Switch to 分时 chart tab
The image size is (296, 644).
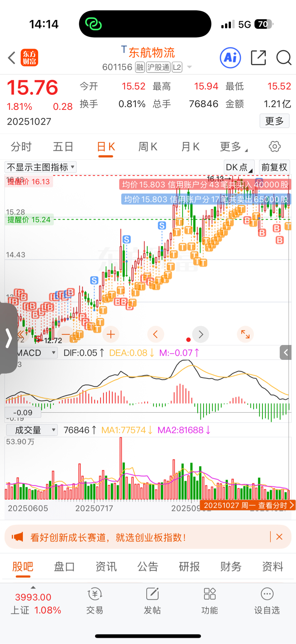[21, 147]
